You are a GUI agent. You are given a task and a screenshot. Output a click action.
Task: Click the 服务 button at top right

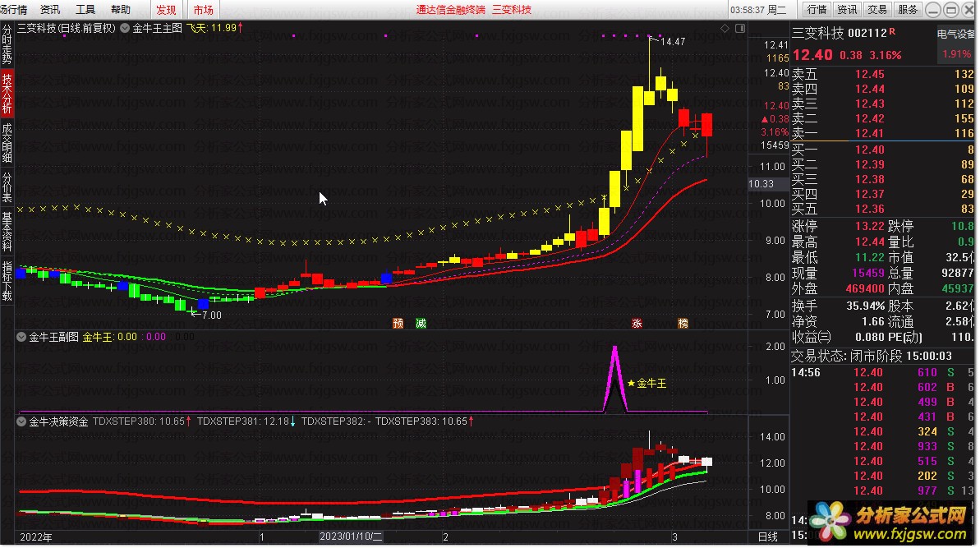click(908, 9)
